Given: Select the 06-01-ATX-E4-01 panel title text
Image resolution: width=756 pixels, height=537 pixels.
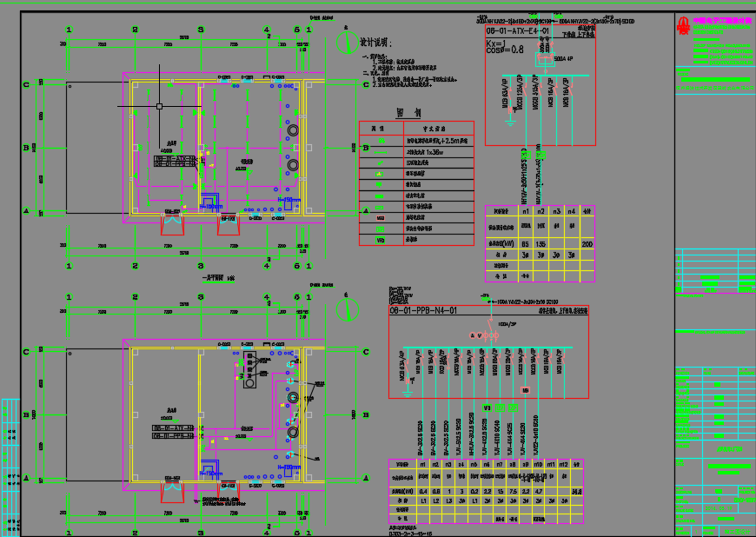Looking at the screenshot, I should [x=517, y=31].
